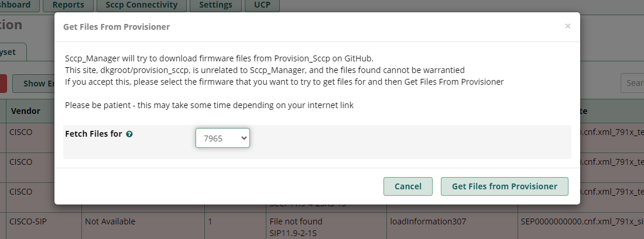
Task: Sort by the Vendor column header
Action: tap(25, 111)
